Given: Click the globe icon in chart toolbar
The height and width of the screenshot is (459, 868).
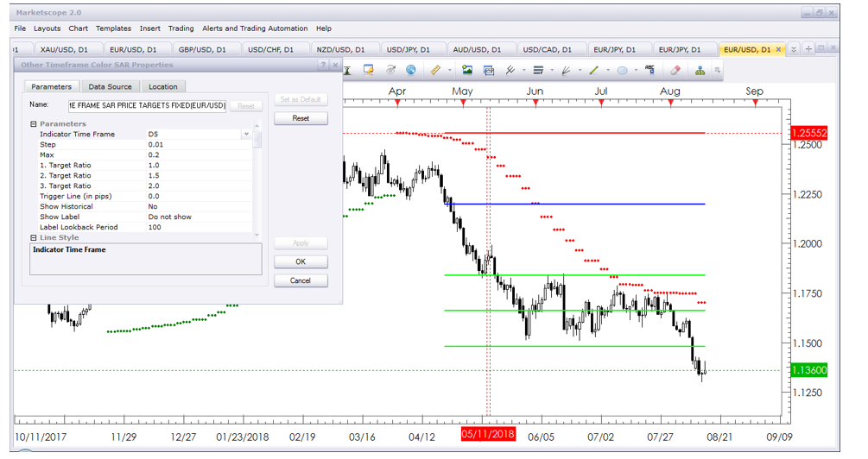Looking at the screenshot, I should [411, 70].
